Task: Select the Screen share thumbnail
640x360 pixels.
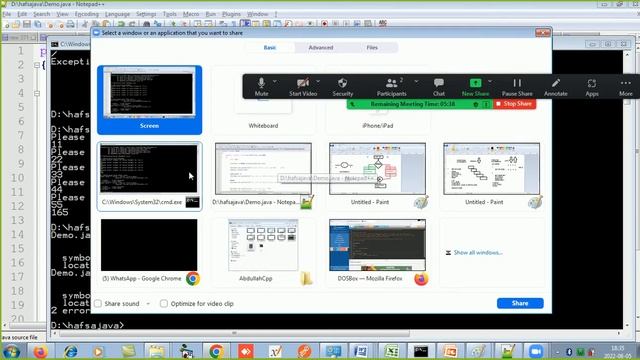Action: pos(149,100)
